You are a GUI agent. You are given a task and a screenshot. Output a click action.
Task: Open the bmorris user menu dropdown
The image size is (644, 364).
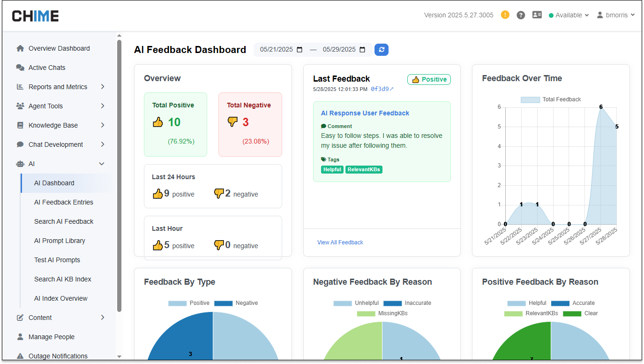616,15
